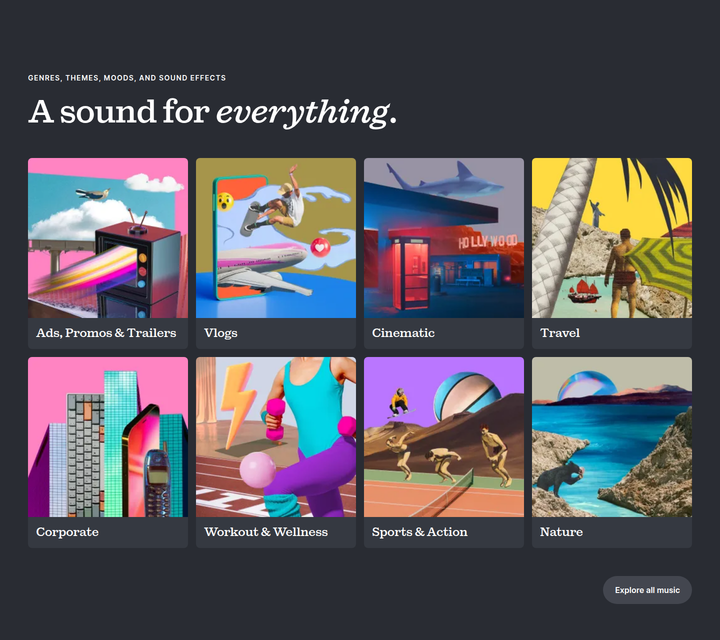Open the Ads, Promos & Trailers label link

click(106, 333)
